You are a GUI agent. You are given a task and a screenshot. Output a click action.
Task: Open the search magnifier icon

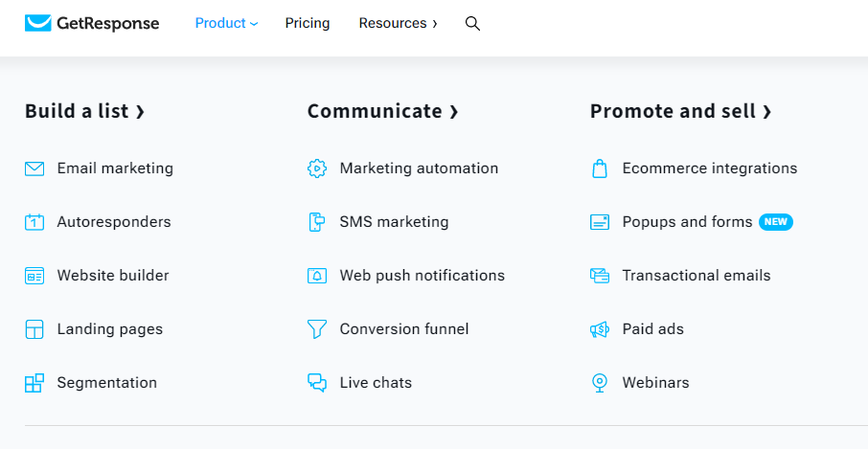point(472,23)
